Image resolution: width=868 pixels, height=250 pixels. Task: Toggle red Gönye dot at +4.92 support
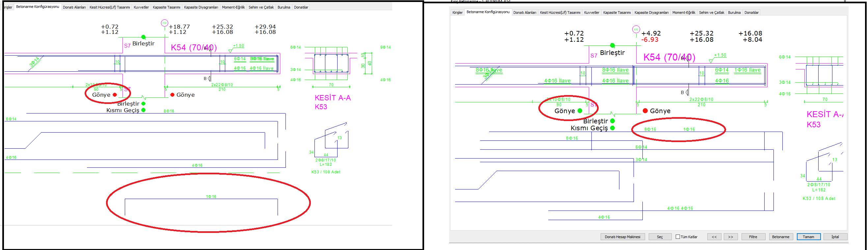[645, 111]
